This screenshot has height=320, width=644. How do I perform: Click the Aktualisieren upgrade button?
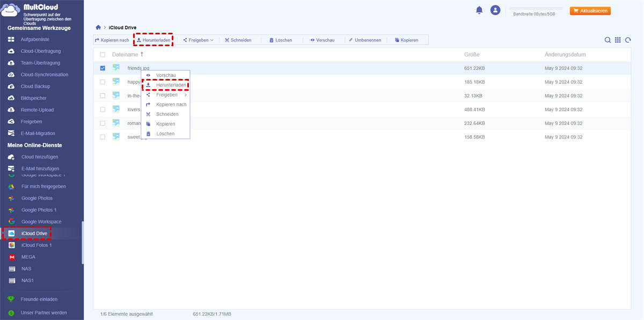click(590, 11)
